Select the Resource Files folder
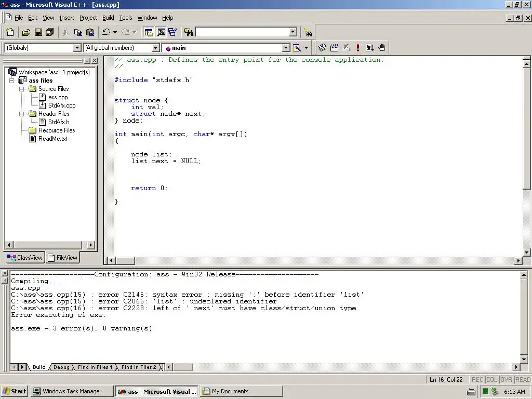Viewport: 532px width, 399px height. point(57,130)
